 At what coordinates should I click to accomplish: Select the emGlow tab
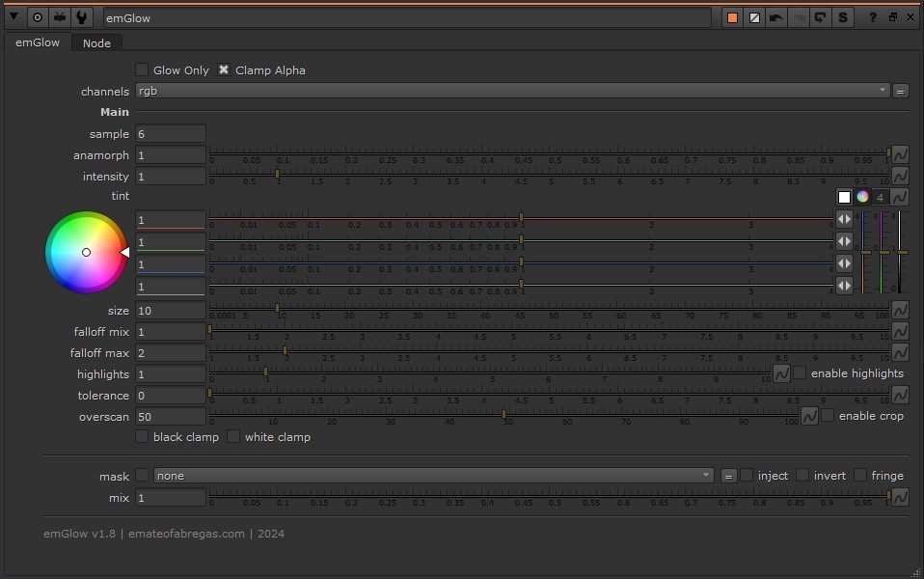tap(38, 42)
